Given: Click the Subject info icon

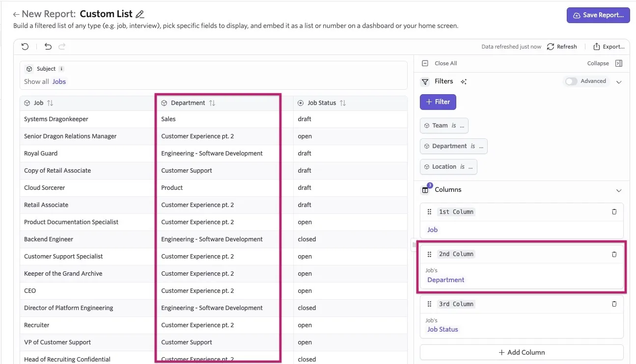Looking at the screenshot, I should 61,69.
